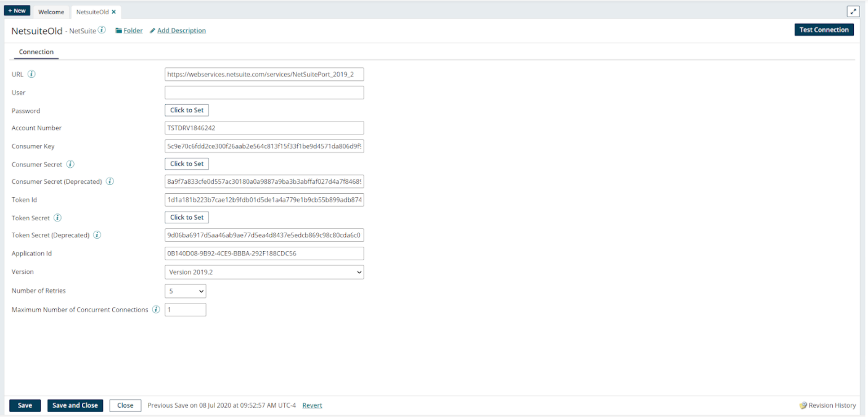868x417 pixels.
Task: Click info icon for Maximum Concurrent Connections
Action: point(155,310)
